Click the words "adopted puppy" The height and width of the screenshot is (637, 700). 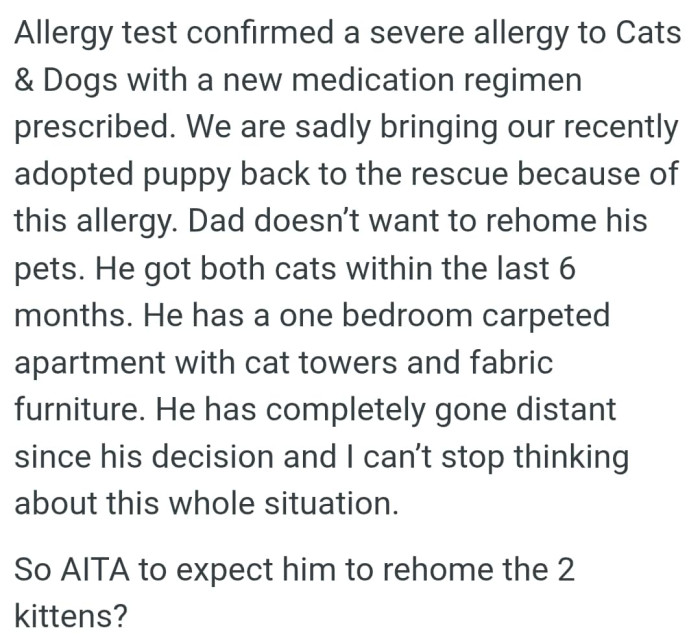click(122, 175)
